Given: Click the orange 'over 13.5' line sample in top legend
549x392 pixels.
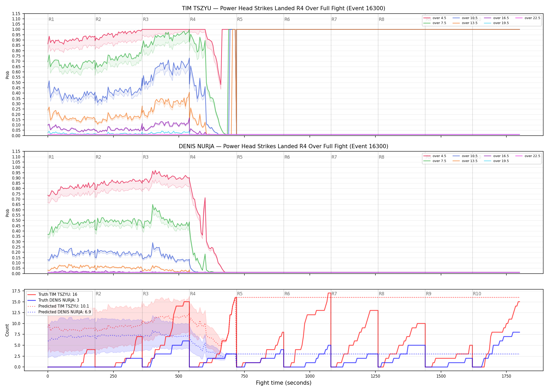Looking at the screenshot, I should (456, 23).
